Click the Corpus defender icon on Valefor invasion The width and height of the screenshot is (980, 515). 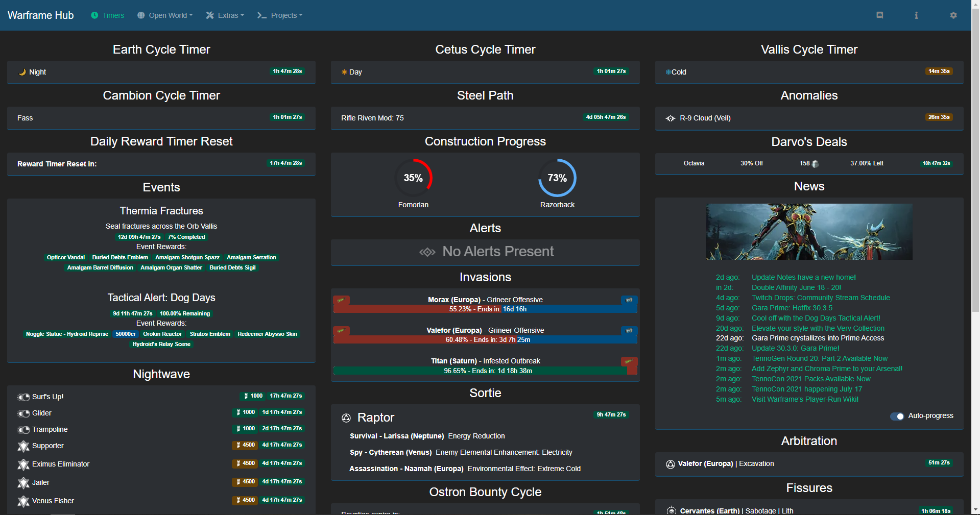click(629, 331)
